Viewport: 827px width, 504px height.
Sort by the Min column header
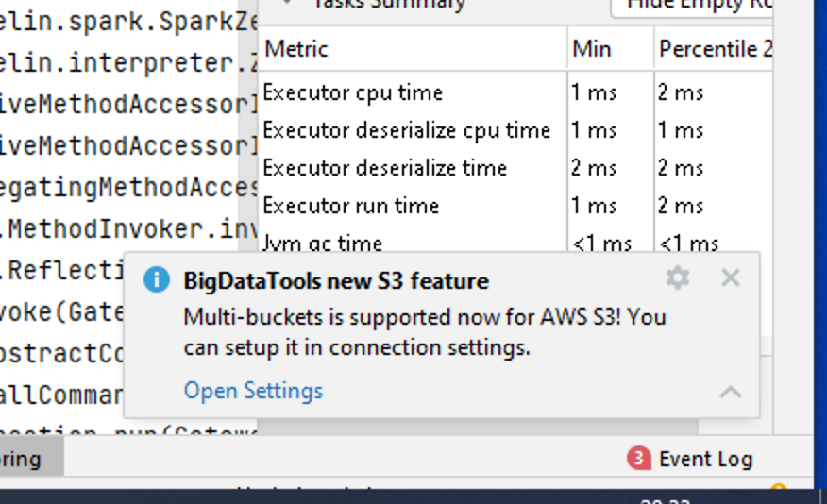pyautogui.click(x=592, y=49)
